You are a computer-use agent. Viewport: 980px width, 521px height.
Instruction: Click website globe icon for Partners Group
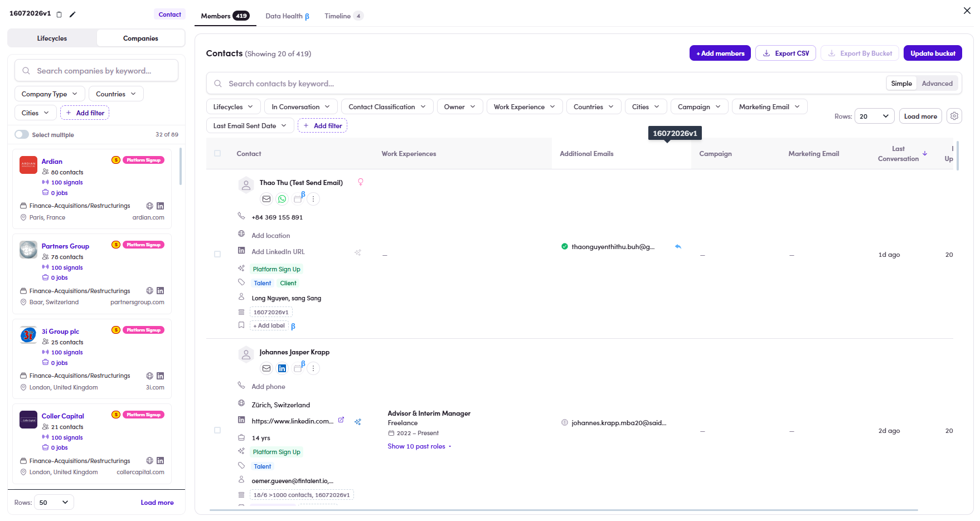(149, 291)
